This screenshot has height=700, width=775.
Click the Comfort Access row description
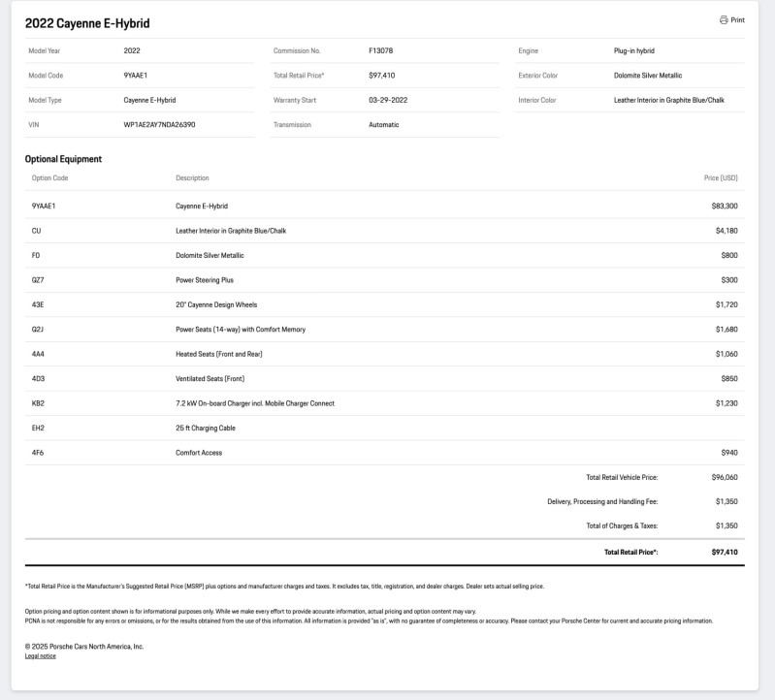pos(199,453)
